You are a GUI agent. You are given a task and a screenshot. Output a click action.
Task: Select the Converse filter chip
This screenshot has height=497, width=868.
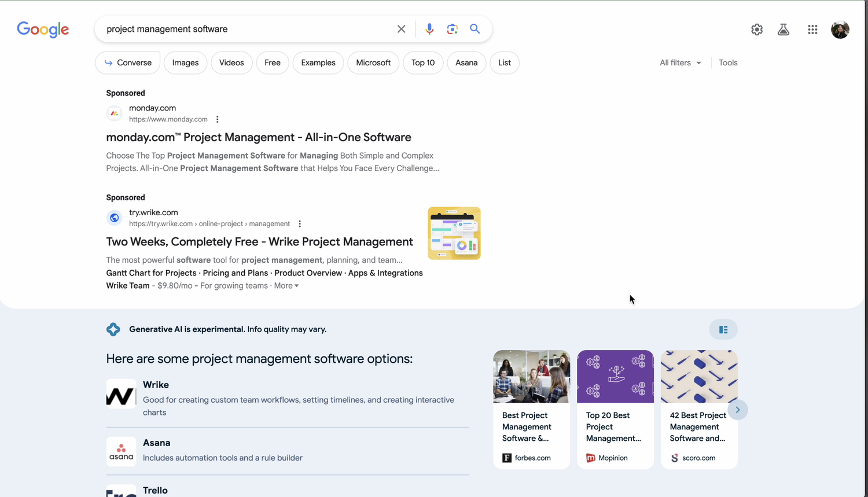click(x=128, y=62)
